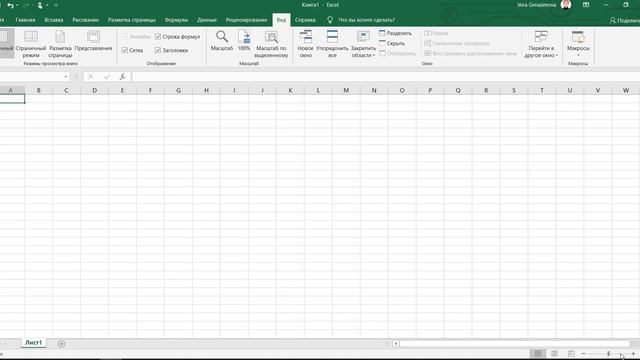Open the Undo history dropdown arrow

pyautogui.click(x=17, y=5)
